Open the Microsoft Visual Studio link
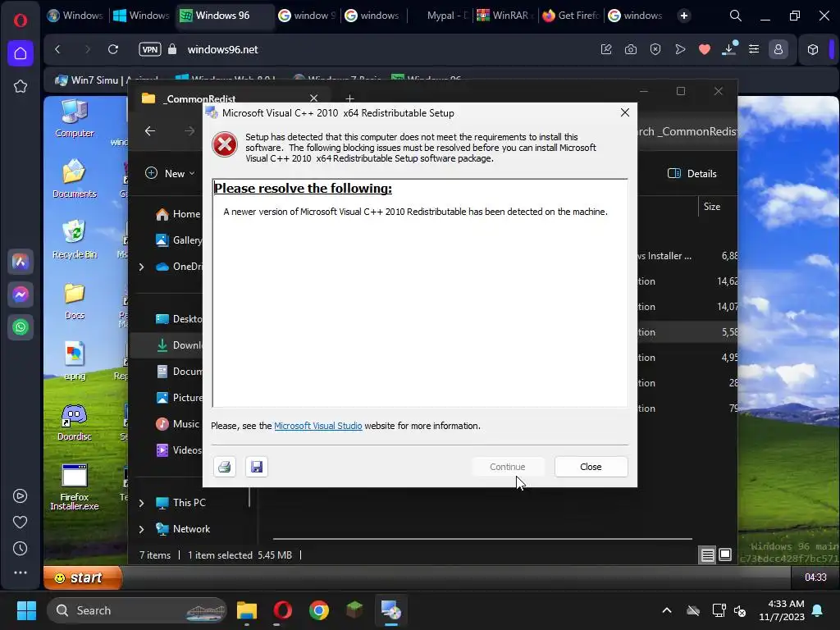Viewport: 840px width, 630px height. tap(317, 426)
